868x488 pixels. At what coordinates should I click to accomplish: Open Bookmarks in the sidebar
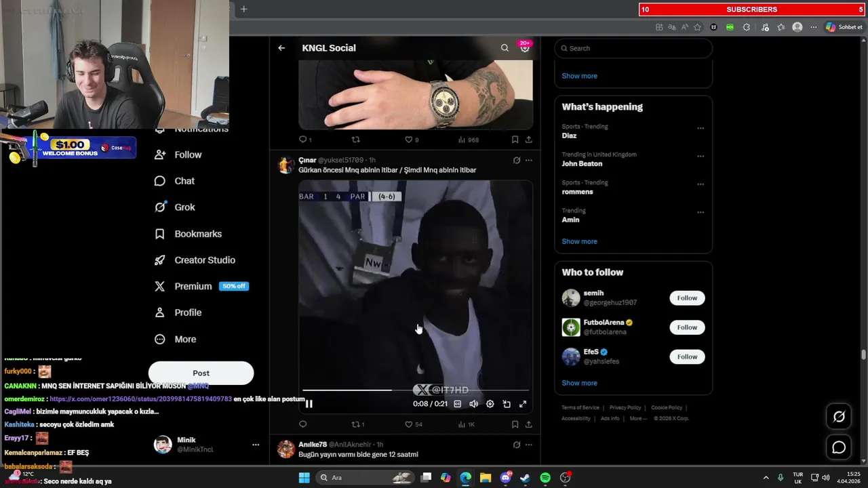(x=189, y=234)
